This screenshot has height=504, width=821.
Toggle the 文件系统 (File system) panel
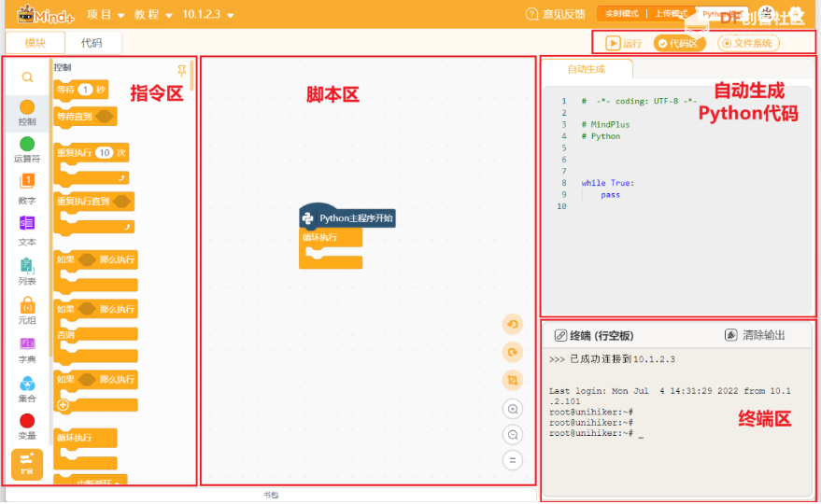[747, 43]
